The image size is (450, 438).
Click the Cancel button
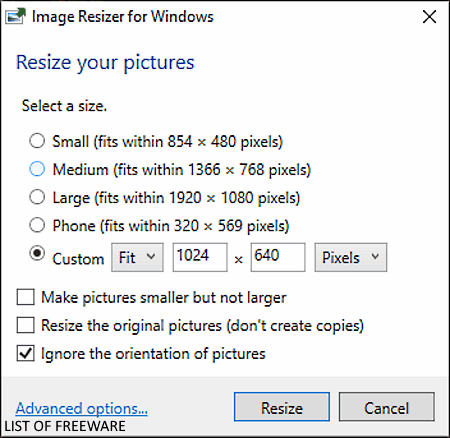387,407
